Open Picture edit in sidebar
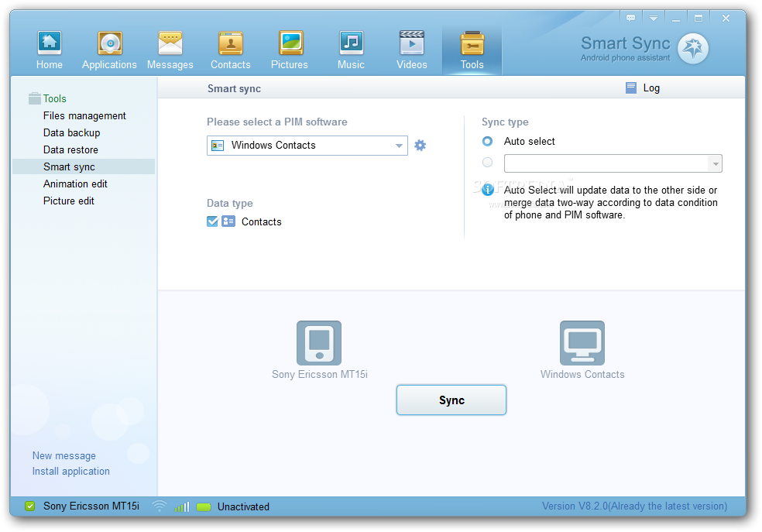This screenshot has width=762, height=532. (x=68, y=201)
